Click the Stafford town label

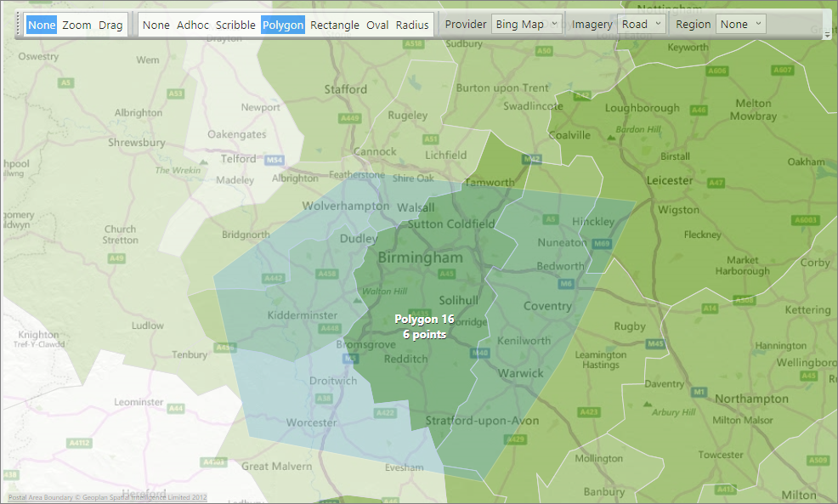point(346,89)
